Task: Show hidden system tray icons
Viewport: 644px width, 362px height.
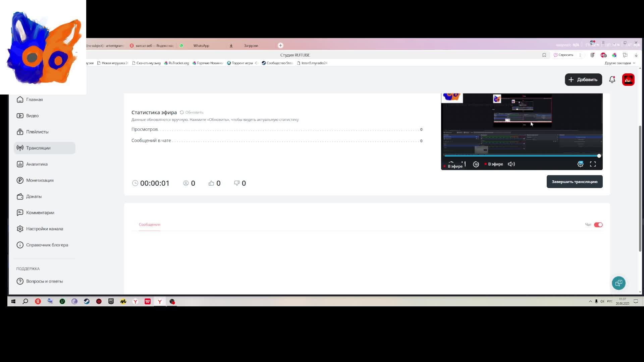Action: (x=590, y=301)
